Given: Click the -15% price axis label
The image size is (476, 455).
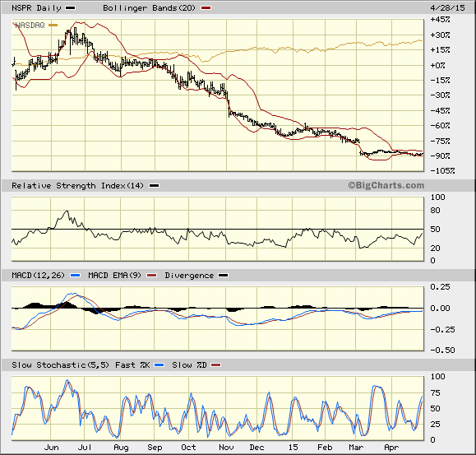Looking at the screenshot, I should tap(440, 80).
